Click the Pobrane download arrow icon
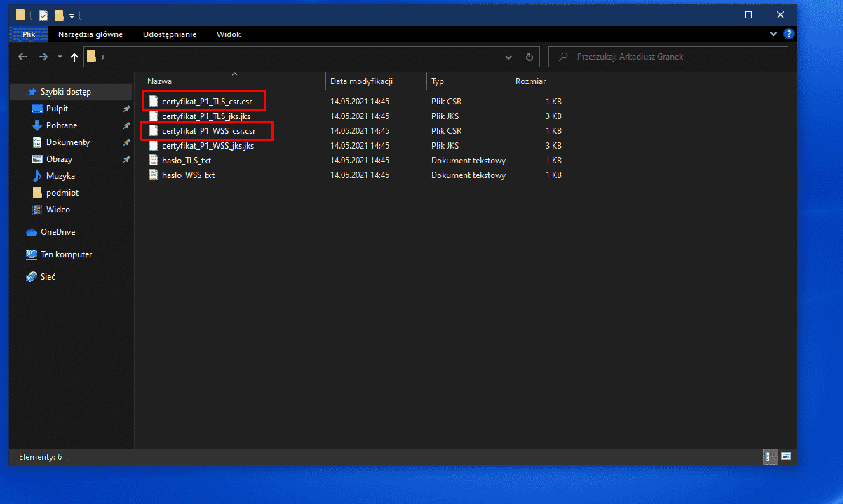 tap(38, 125)
